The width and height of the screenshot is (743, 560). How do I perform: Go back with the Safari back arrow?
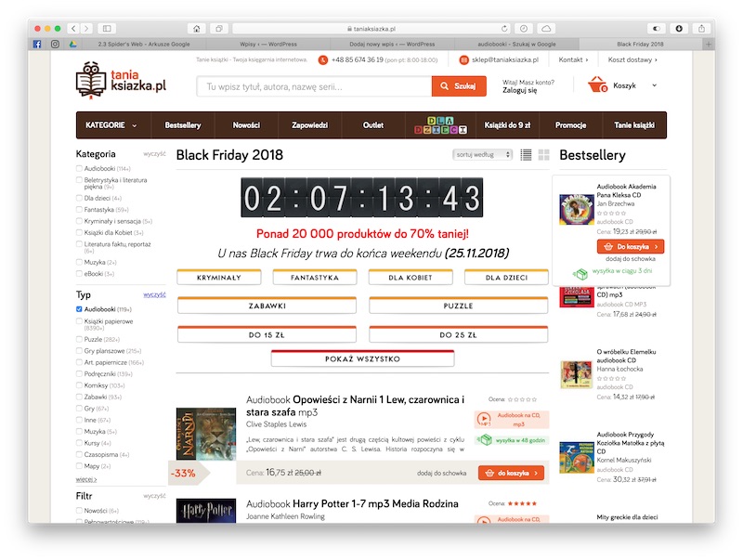tap(73, 29)
